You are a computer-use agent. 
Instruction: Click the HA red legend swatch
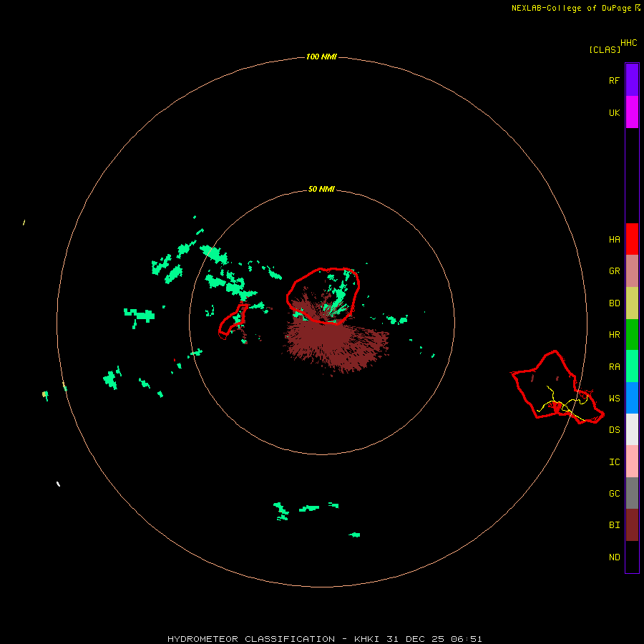tap(632, 239)
